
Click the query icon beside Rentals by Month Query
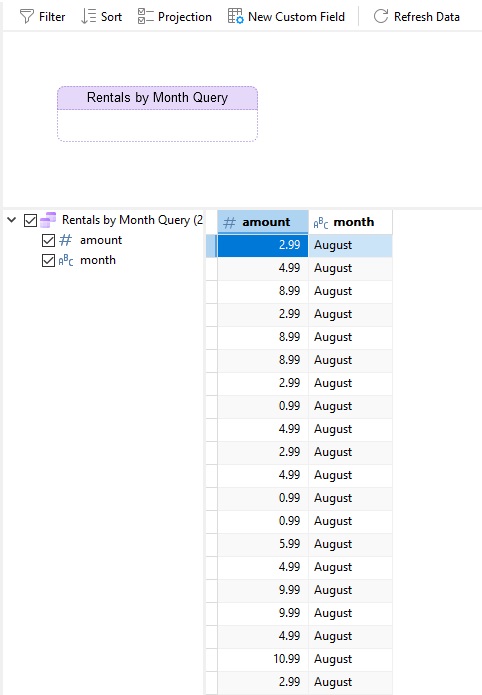click(x=48, y=219)
